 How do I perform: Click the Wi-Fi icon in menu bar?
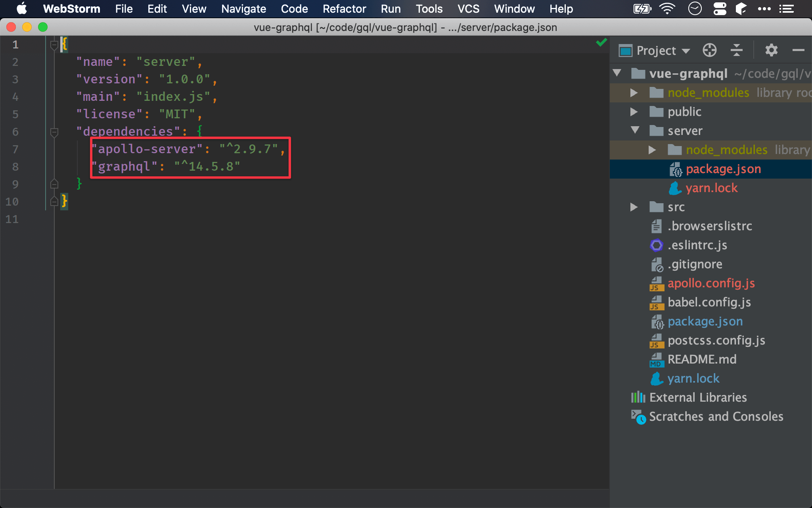[x=667, y=9]
